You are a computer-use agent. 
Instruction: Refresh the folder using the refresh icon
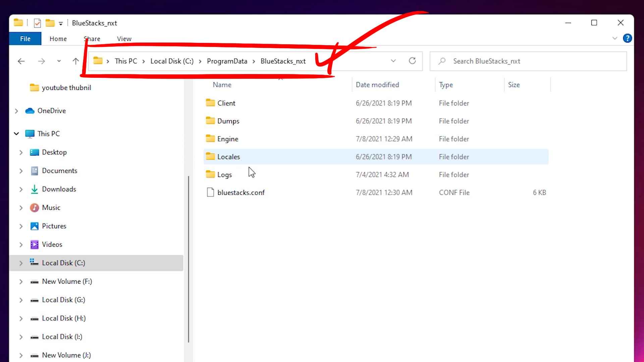coord(413,61)
